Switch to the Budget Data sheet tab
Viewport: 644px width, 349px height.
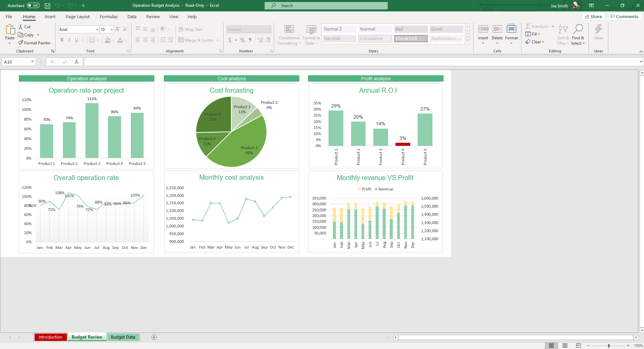tap(123, 337)
